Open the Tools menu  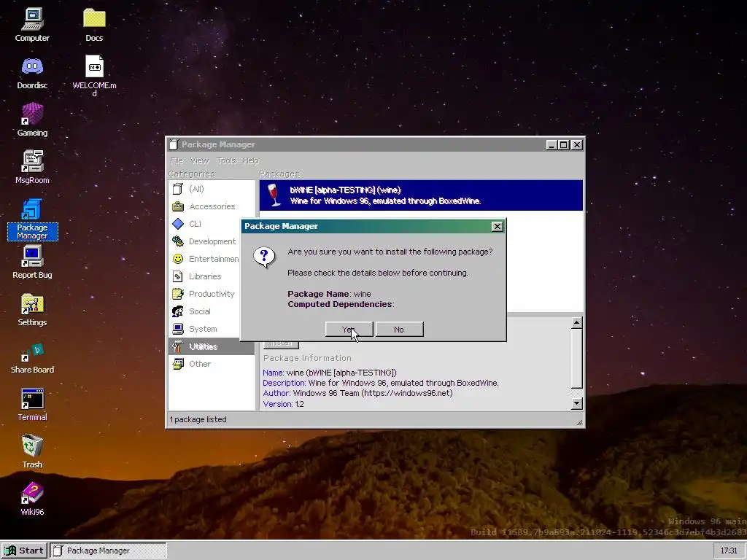pyautogui.click(x=226, y=160)
